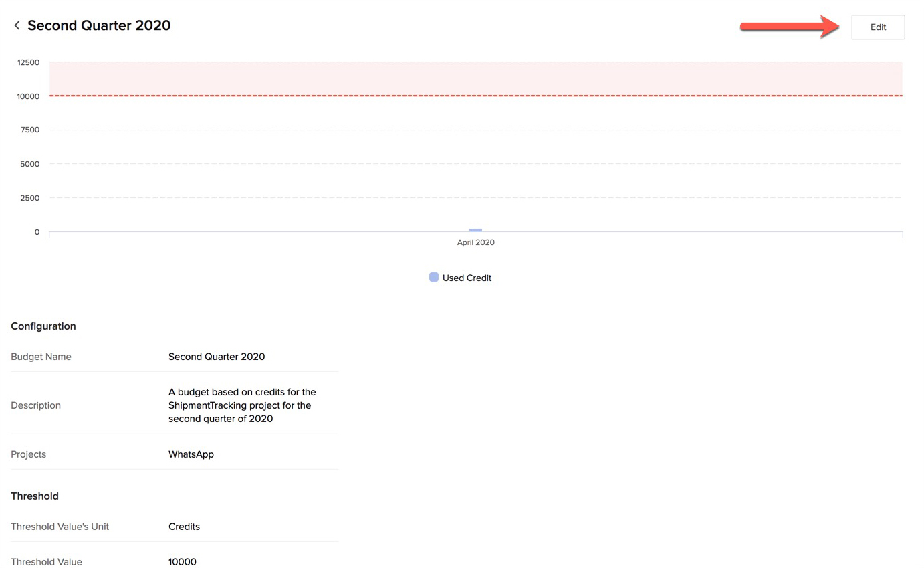The image size is (924, 568).
Task: Click the back chevron beside the page title
Action: point(16,25)
